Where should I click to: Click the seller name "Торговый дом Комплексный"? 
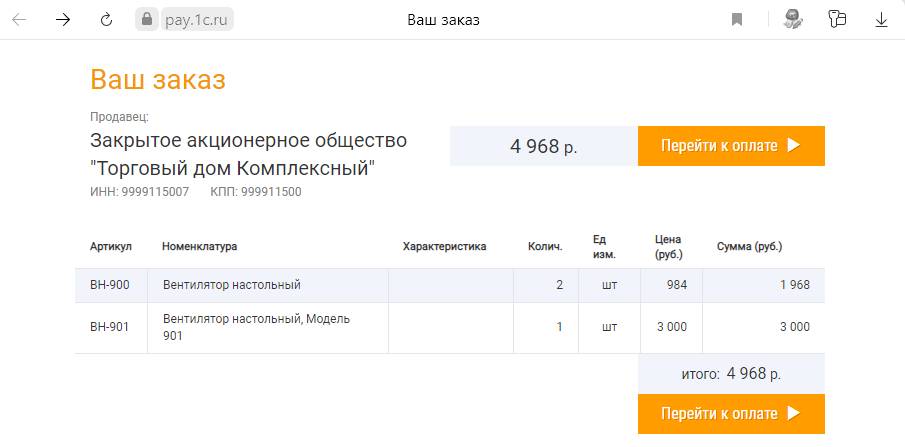(232, 167)
